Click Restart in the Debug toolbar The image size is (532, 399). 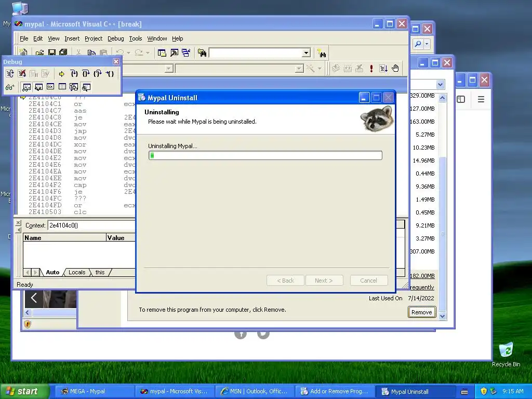pyautogui.click(x=10, y=74)
